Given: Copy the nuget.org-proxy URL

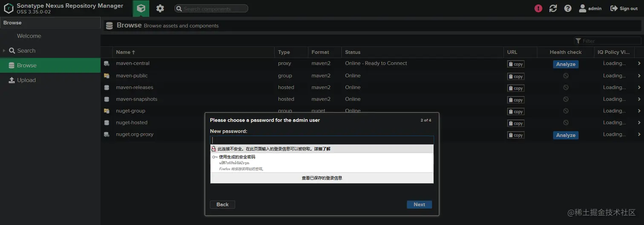Looking at the screenshot, I should [x=515, y=135].
